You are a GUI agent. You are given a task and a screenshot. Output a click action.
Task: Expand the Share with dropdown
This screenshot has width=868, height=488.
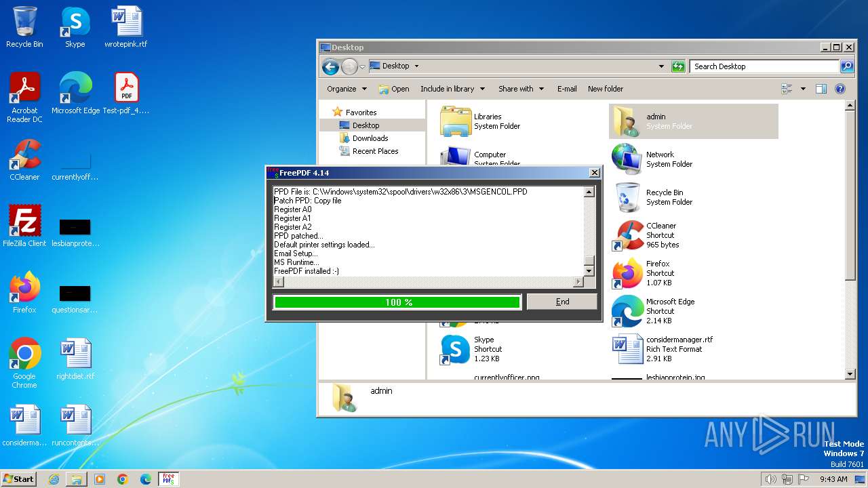point(521,89)
